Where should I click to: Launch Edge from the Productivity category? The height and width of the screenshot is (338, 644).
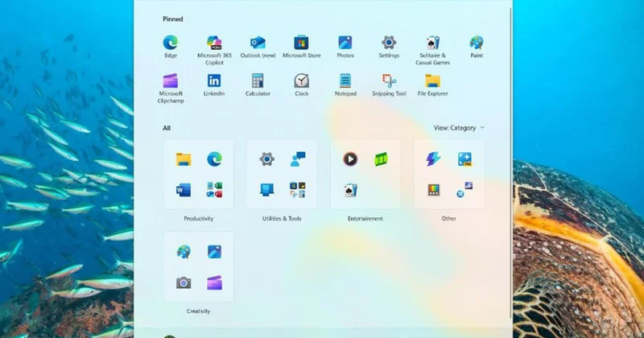coord(214,159)
